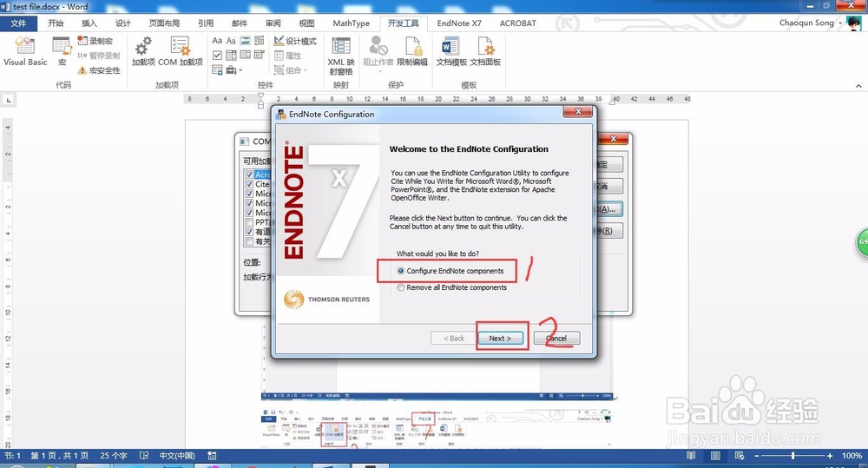Open 宏安全性 macro security settings
The width and height of the screenshot is (868, 468).
tap(99, 70)
